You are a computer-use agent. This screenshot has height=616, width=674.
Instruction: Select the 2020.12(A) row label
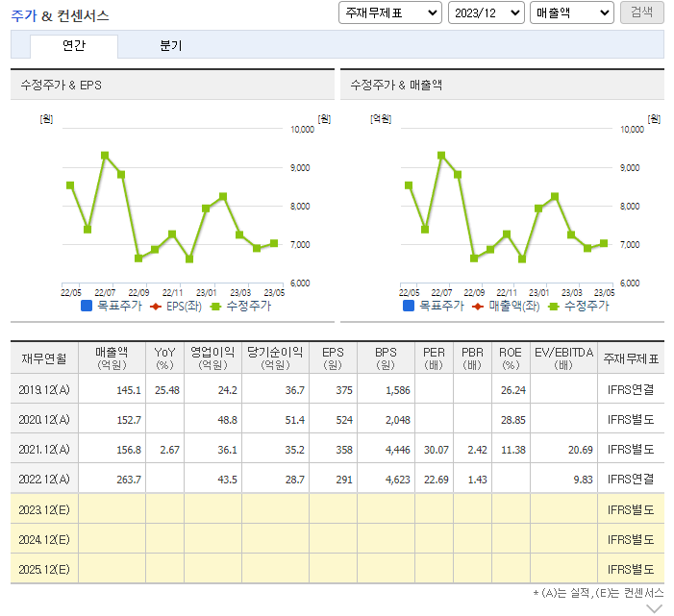44,419
